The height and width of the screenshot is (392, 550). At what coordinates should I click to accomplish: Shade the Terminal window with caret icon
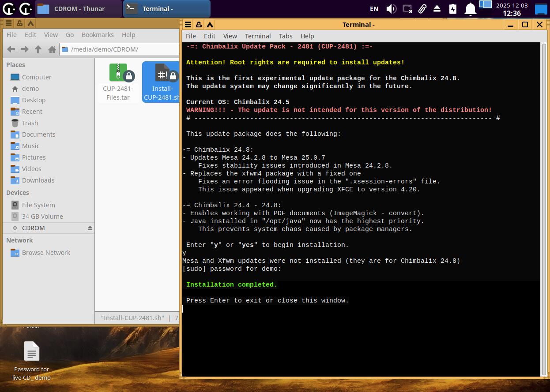click(210, 25)
